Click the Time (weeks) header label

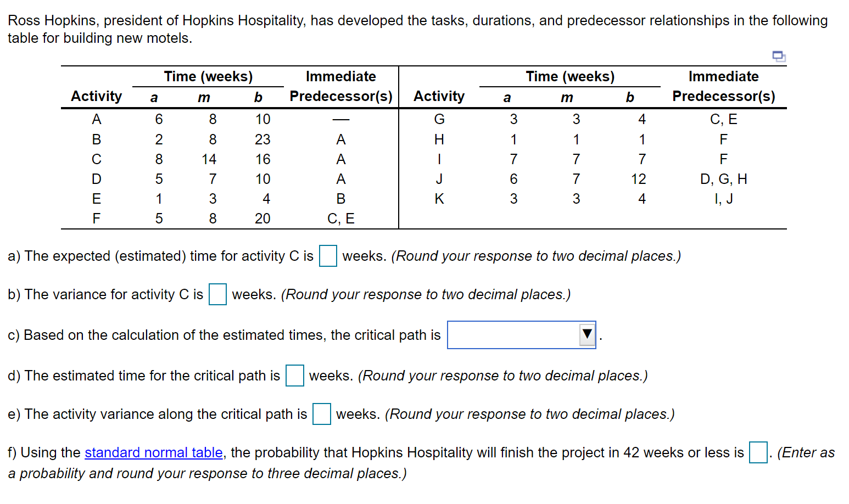[208, 76]
